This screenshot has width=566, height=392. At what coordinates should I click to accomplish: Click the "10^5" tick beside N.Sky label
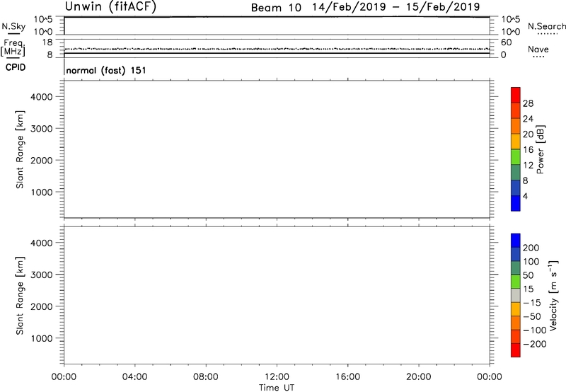pyautogui.click(x=43, y=19)
